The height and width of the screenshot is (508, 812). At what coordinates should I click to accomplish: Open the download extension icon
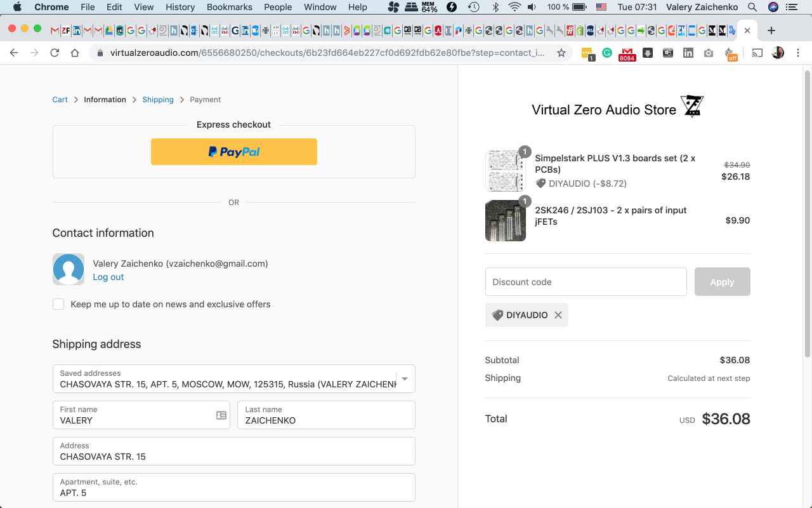(x=648, y=53)
